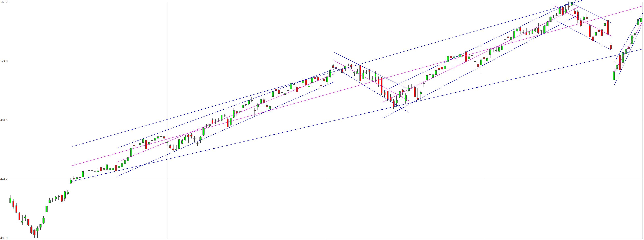Click the first vertical gridline on the left
The width and height of the screenshot is (644, 240).
(x=167, y=120)
